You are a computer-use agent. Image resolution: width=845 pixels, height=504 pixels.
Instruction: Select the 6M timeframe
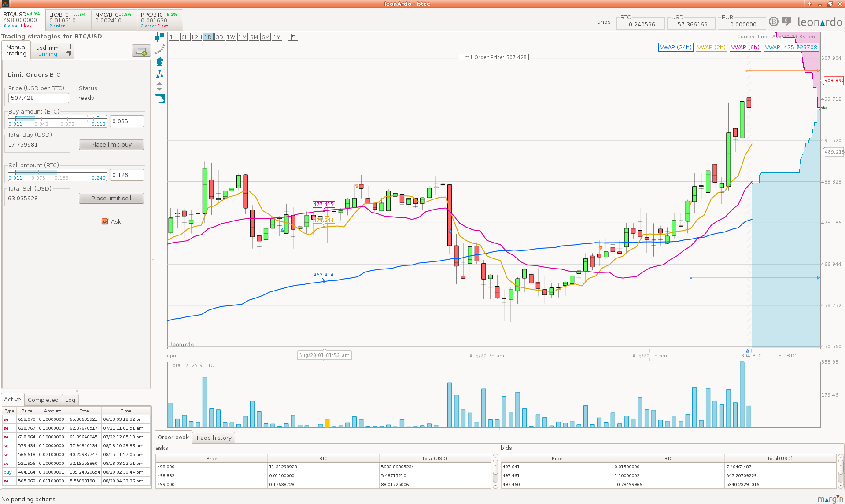point(266,37)
